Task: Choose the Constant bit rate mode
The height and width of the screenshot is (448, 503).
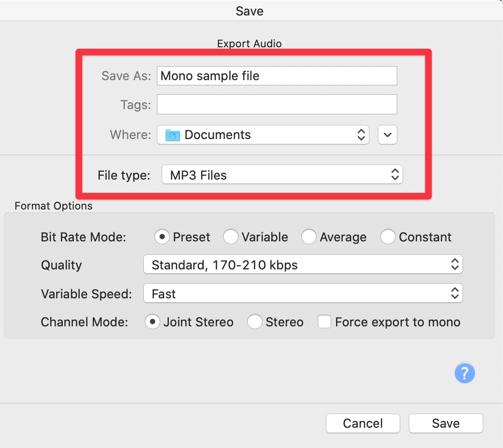Action: pyautogui.click(x=388, y=237)
